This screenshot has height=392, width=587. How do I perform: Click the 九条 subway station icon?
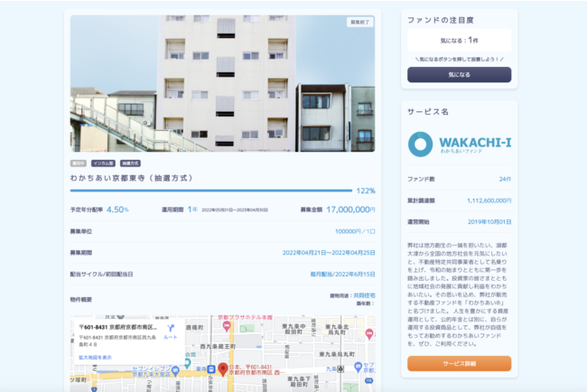(340, 369)
